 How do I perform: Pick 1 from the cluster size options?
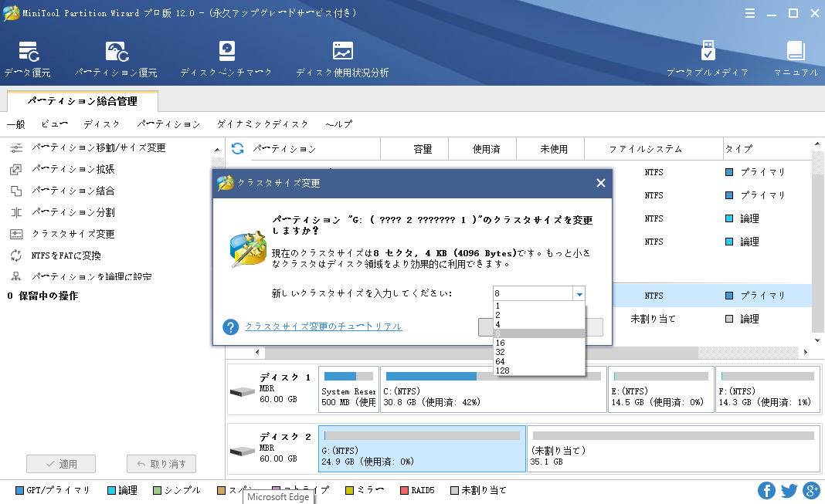(x=498, y=306)
